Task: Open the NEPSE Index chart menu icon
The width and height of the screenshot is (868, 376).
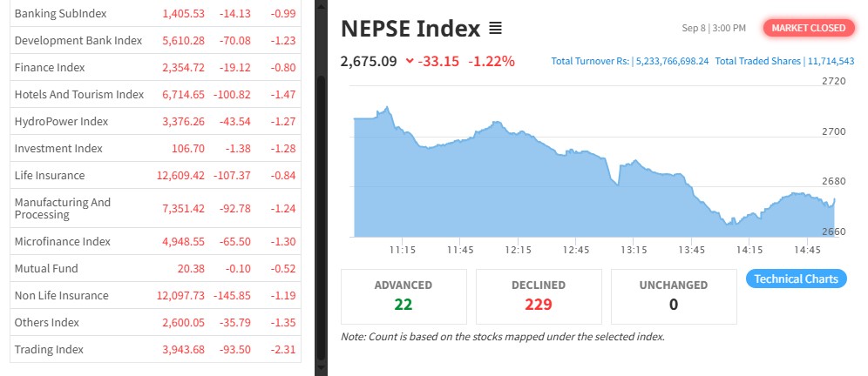Action: [495, 29]
